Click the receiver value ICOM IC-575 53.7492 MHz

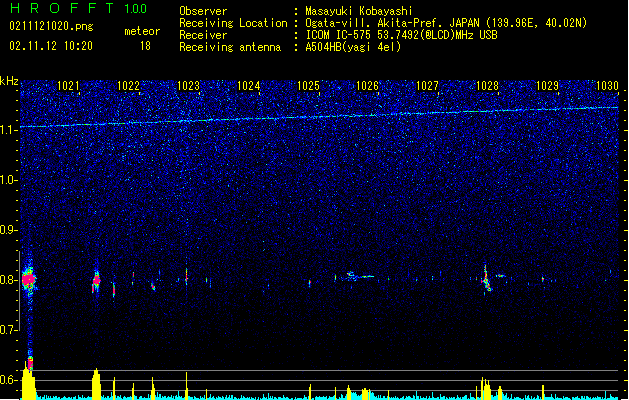click(x=401, y=35)
